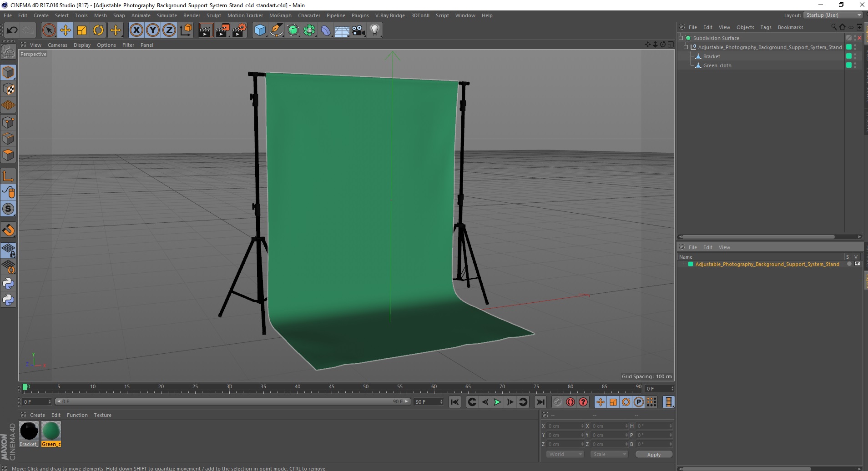Open the MoGraph menu
This screenshot has height=471, width=868.
coord(280,15)
